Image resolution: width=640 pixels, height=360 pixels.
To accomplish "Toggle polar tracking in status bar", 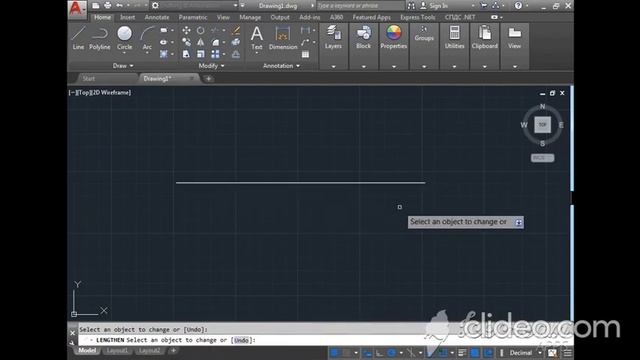I will tap(391, 353).
